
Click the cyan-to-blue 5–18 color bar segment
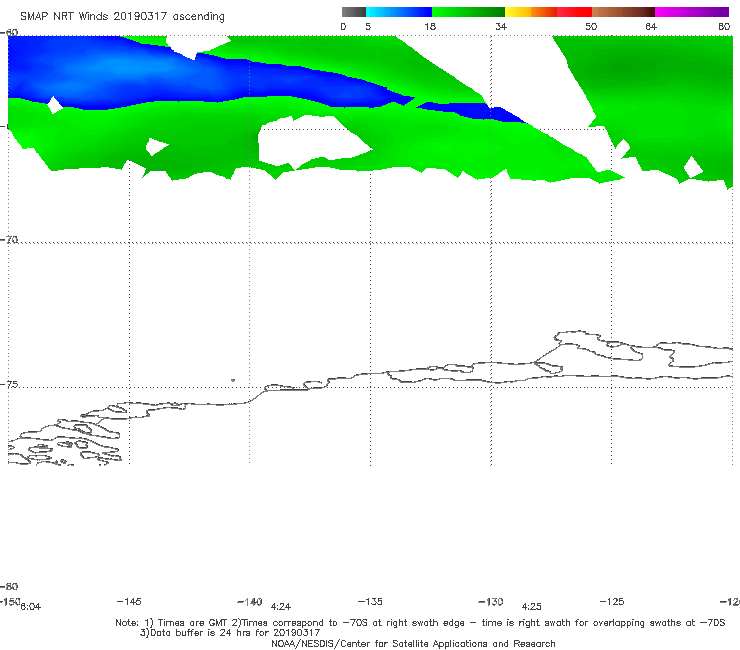(399, 12)
